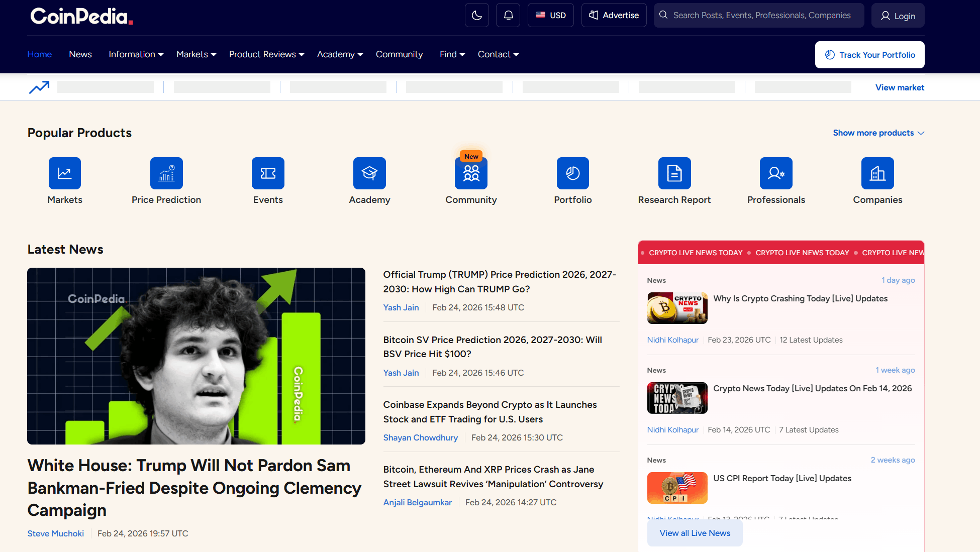
Task: Open the Price Prediction product icon
Action: click(x=166, y=173)
